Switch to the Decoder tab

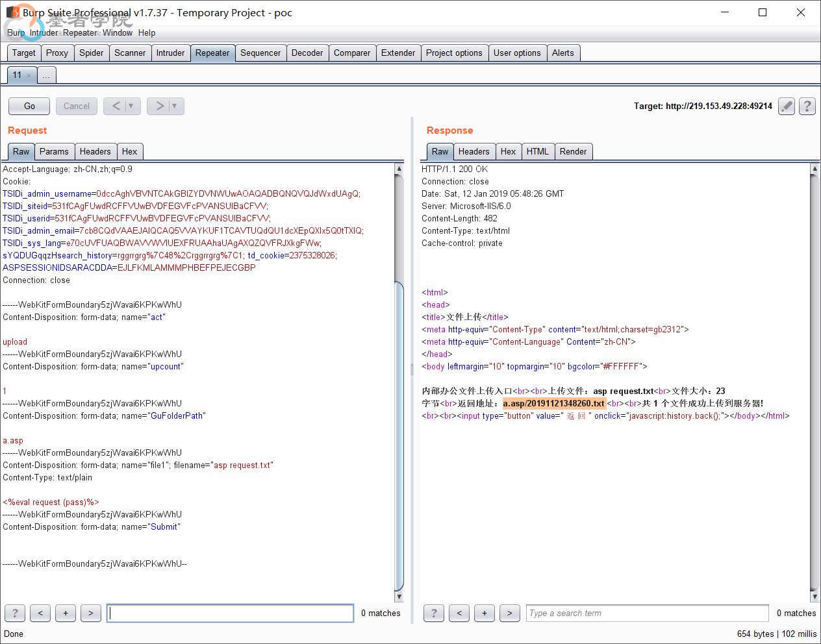click(307, 53)
